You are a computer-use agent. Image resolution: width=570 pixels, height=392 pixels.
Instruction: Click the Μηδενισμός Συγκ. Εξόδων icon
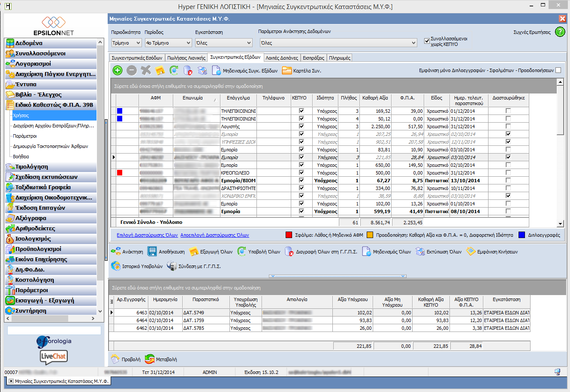click(216, 71)
